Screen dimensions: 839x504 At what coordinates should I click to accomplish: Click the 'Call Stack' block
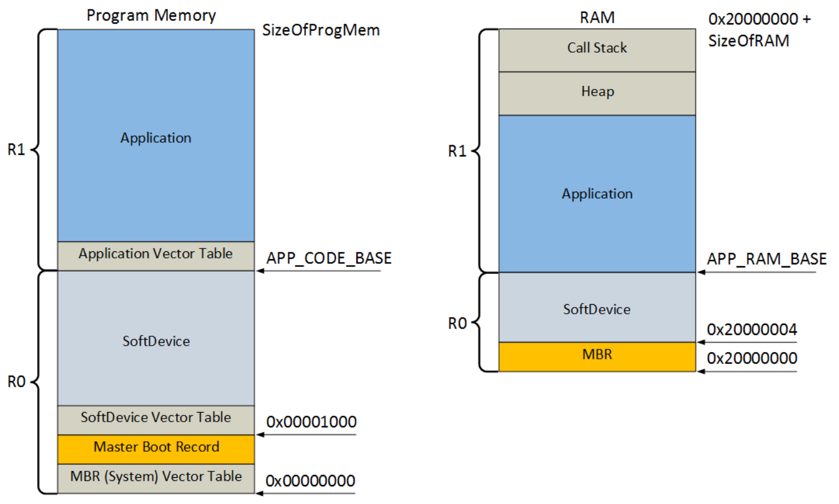pos(597,50)
